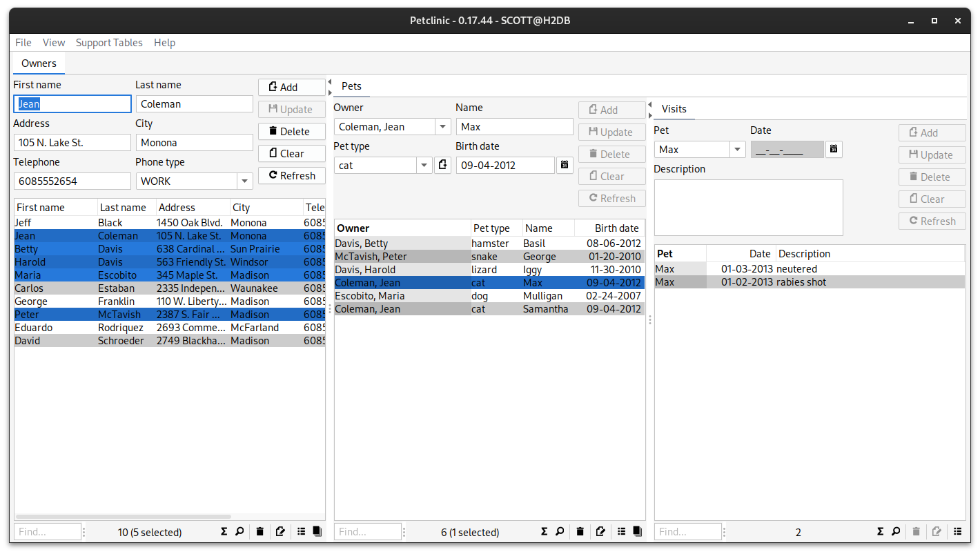
Task: Click the Find field below the Pets table
Action: (367, 532)
